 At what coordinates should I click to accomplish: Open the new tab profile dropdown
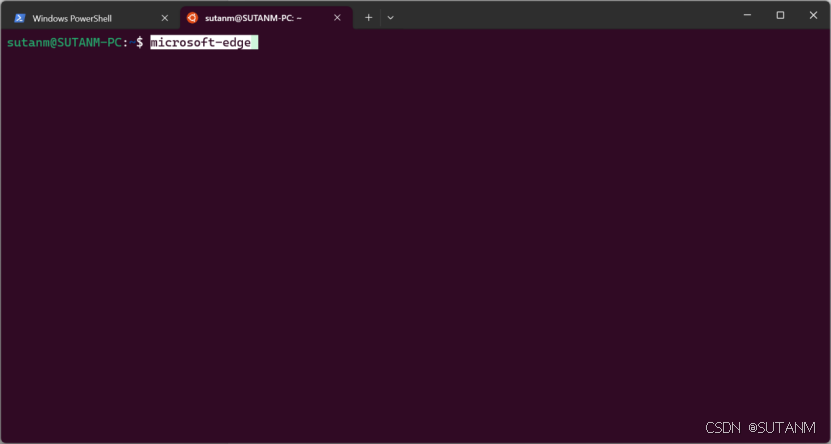click(x=391, y=17)
